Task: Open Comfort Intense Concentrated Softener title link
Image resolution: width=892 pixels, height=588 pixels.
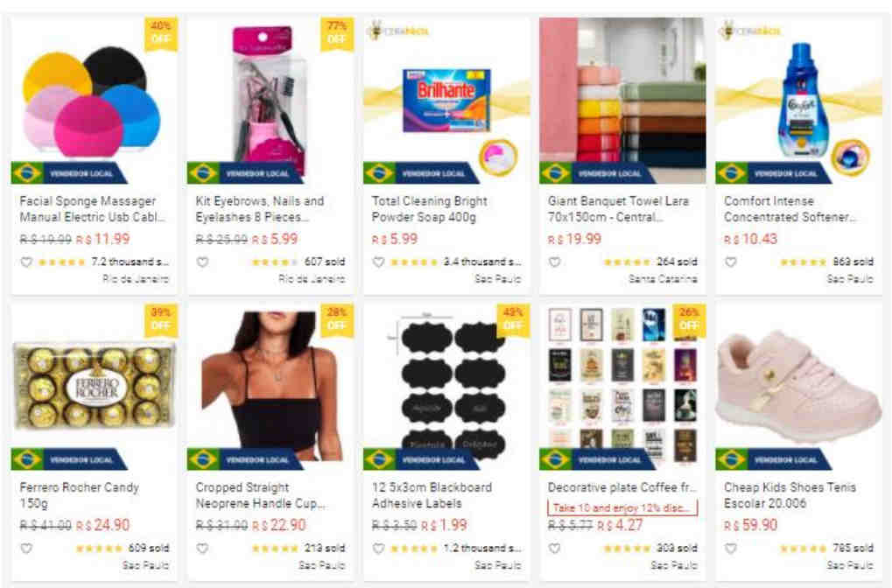Action: [x=790, y=209]
